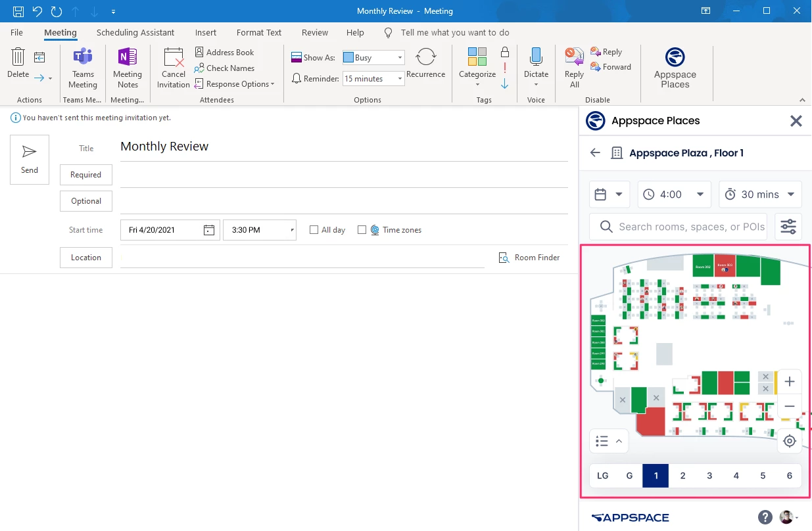Delete the meeting from the ribbon

[18, 64]
